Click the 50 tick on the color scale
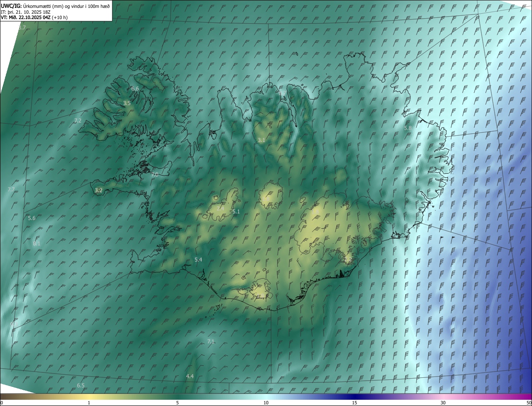This screenshot has height=406, width=532. coord(529,403)
